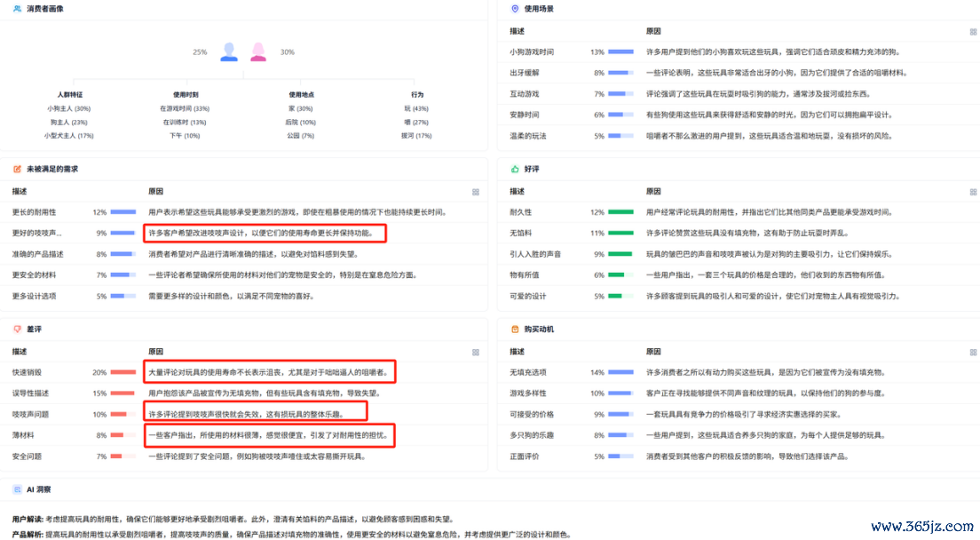Select the 使用地点 column heading
The image size is (980, 540).
(301, 95)
